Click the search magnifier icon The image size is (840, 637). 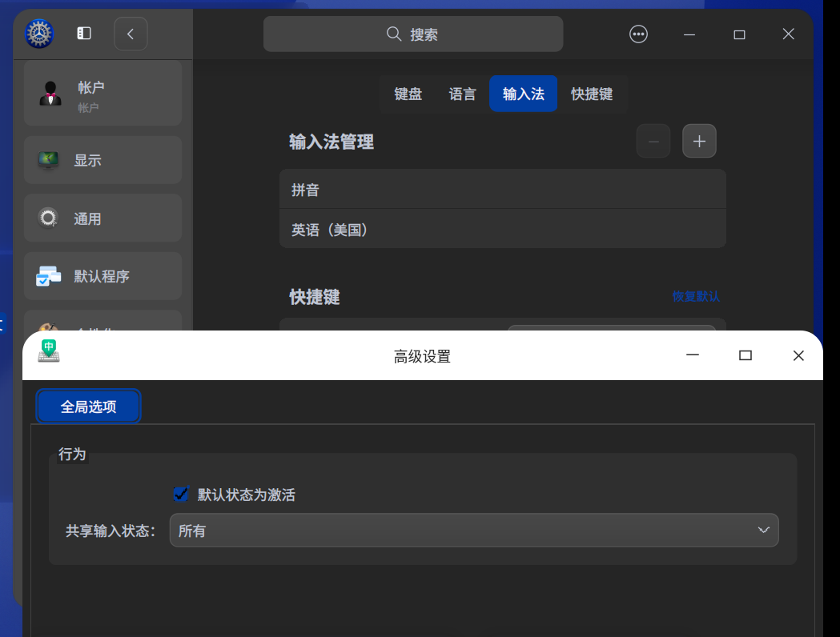(x=393, y=34)
